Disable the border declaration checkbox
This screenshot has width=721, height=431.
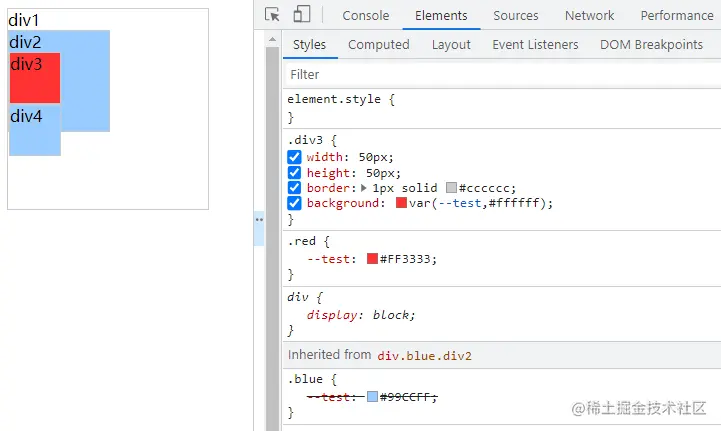(294, 188)
